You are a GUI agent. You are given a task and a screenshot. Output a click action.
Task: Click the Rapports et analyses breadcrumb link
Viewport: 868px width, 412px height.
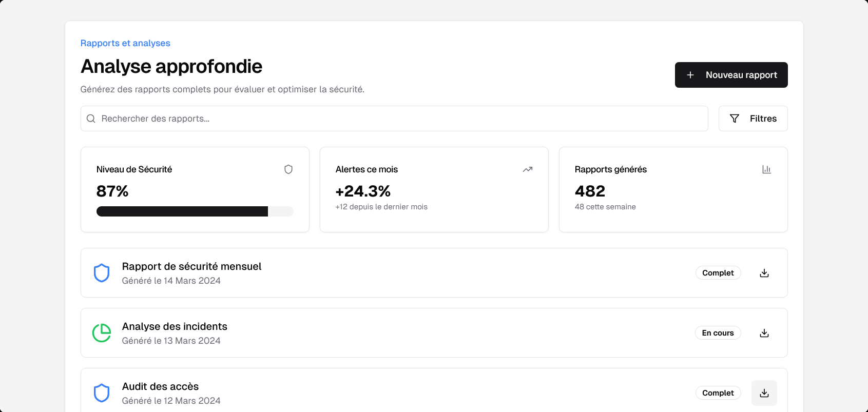[125, 43]
